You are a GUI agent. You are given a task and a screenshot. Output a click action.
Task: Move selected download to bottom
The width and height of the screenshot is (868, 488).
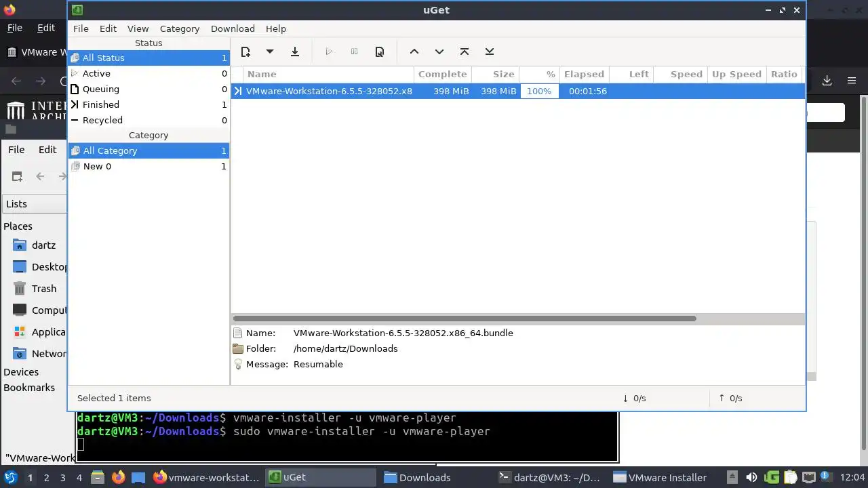490,52
